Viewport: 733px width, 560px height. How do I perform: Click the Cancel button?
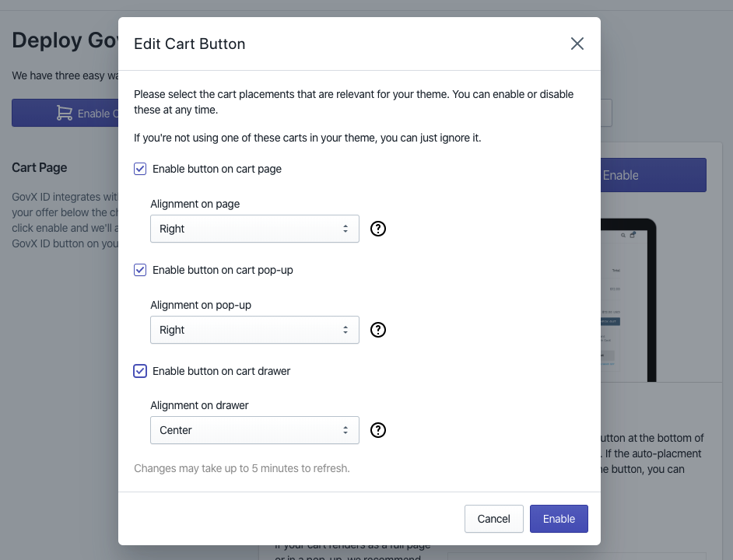coord(493,519)
